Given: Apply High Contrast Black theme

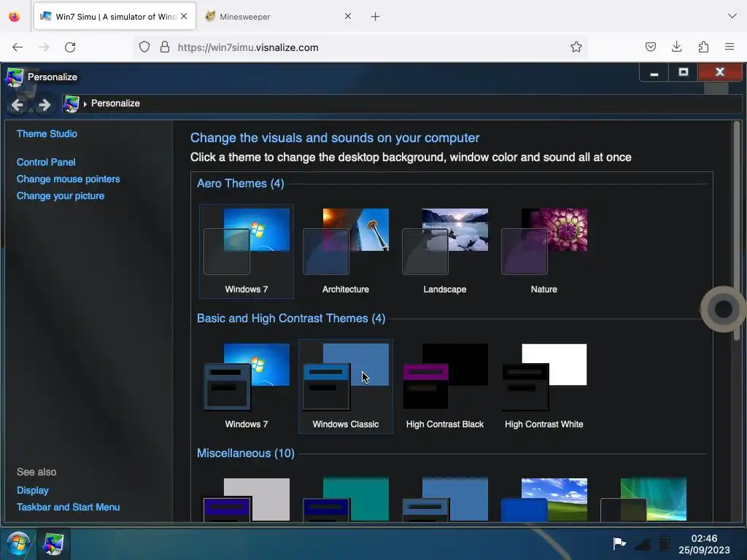Looking at the screenshot, I should click(x=445, y=386).
